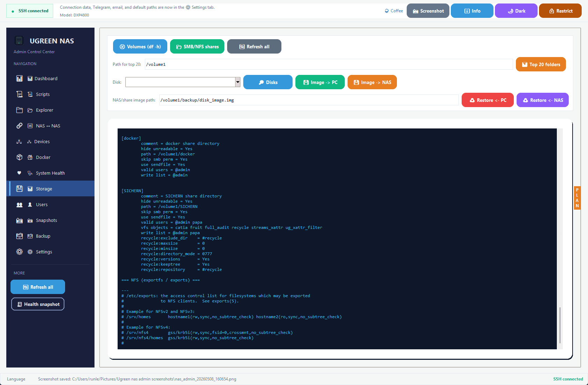588x385 pixels.
Task: Run Volumes (df -h) command
Action: pos(140,47)
